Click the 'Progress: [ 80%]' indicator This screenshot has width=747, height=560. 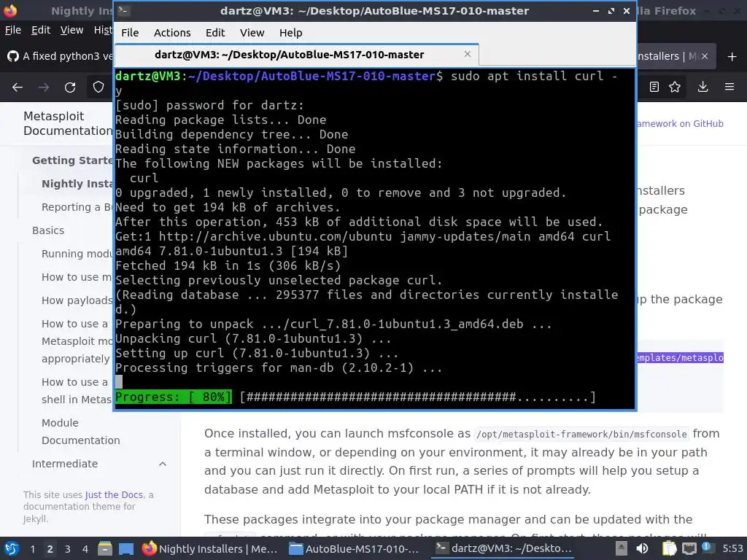coord(174,397)
